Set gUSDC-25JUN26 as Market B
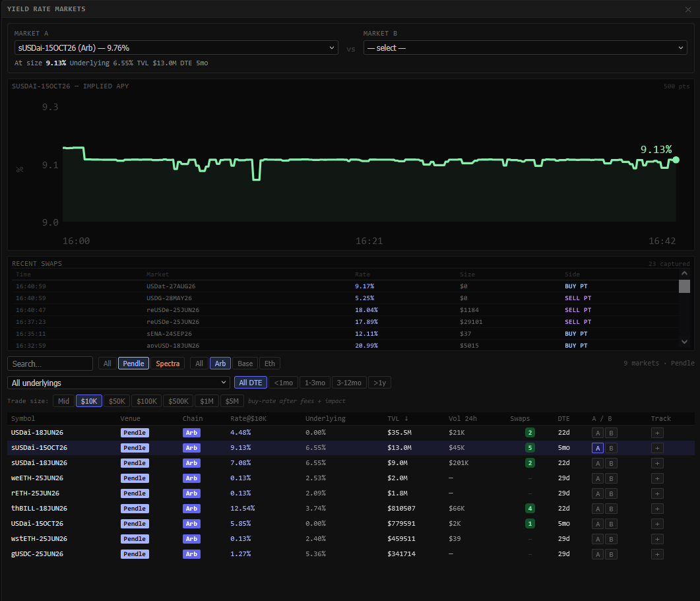 coord(611,554)
